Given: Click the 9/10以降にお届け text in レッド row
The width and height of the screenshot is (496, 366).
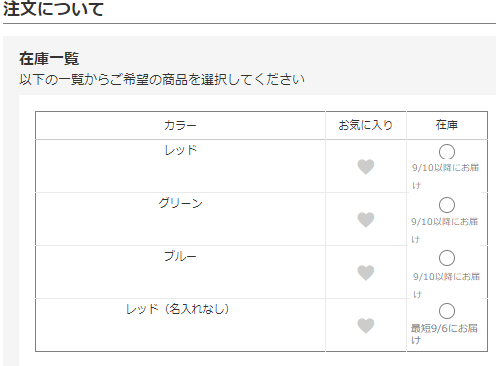Looking at the screenshot, I should [445, 176].
